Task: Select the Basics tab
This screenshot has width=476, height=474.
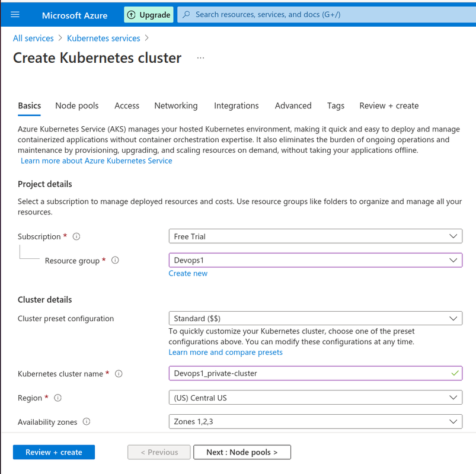Action: point(29,105)
